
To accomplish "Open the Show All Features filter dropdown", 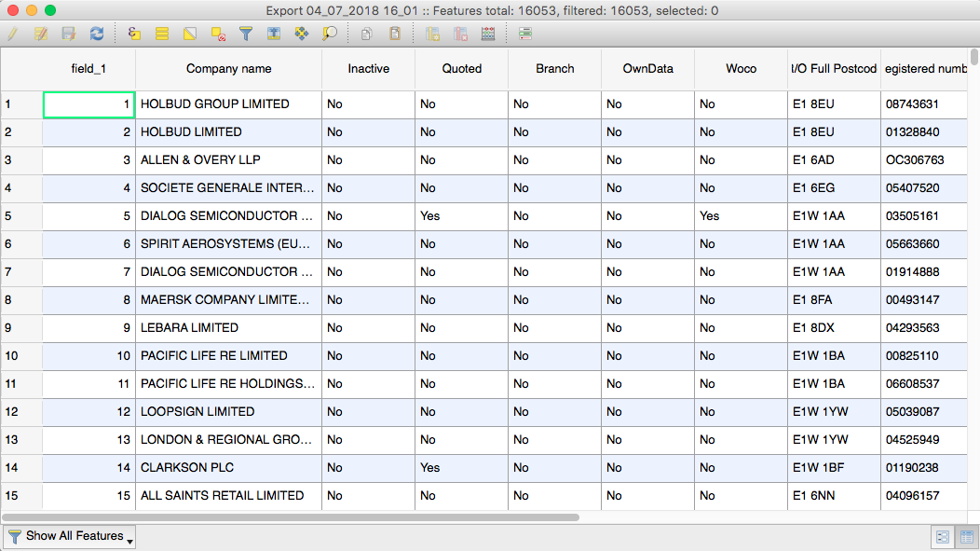I will click(x=69, y=537).
